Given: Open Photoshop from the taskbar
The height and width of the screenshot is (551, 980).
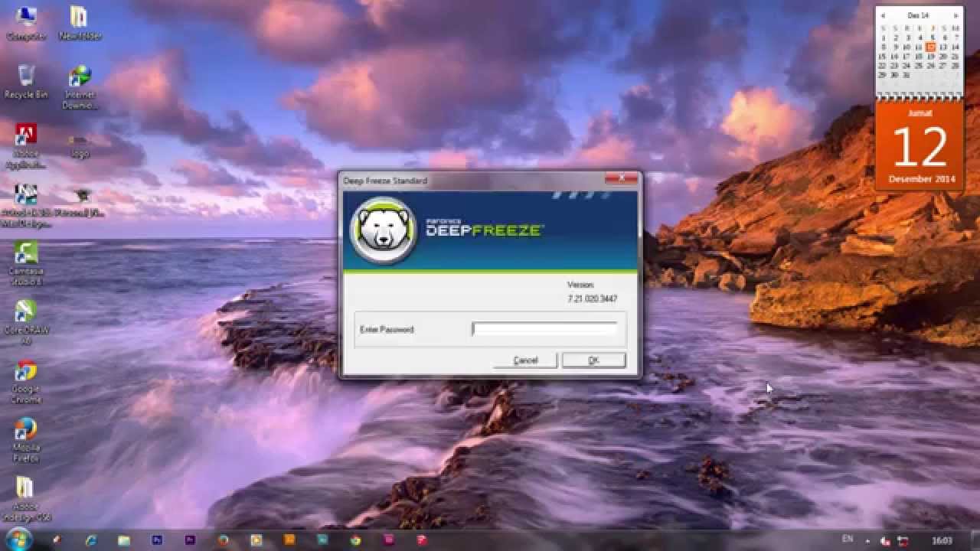Looking at the screenshot, I should click(158, 540).
